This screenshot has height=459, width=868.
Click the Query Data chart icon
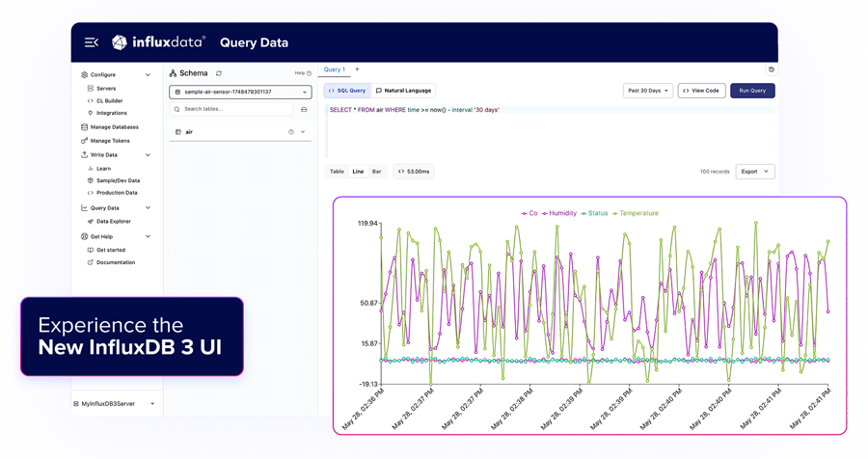pyautogui.click(x=84, y=207)
